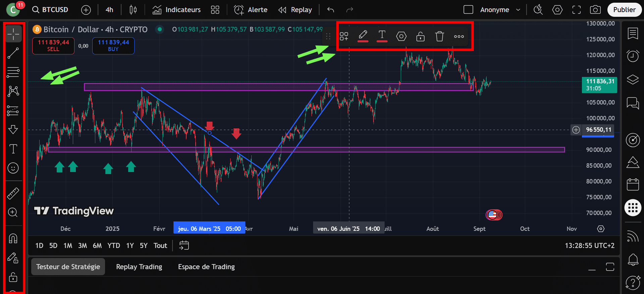Viewport: 644px width, 294px height.
Task: Open more options for selected drawing
Action: point(459,36)
